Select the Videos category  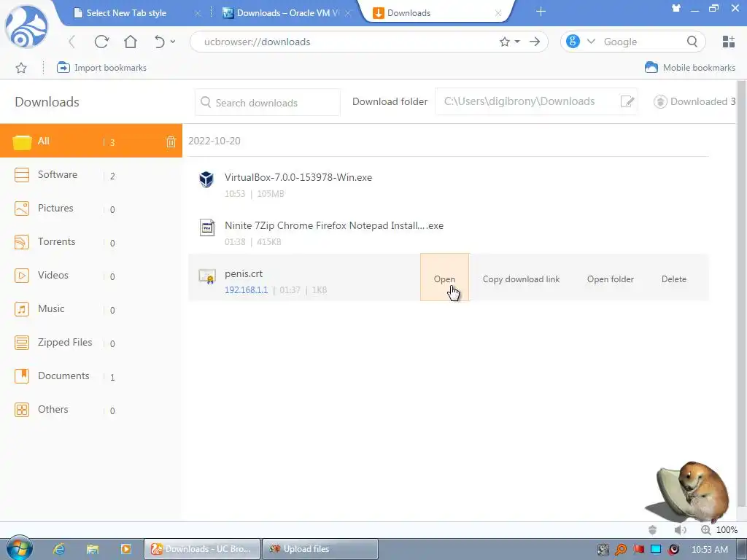point(91,276)
